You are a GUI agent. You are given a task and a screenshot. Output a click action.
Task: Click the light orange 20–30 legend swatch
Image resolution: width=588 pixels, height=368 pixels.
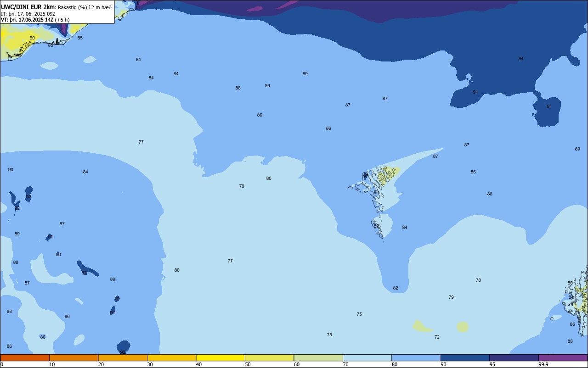[123, 357]
